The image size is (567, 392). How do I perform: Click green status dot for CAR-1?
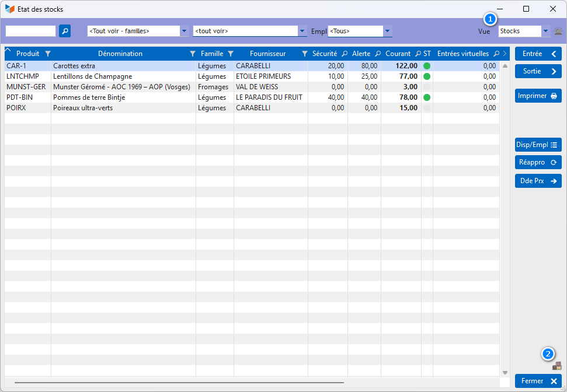pyautogui.click(x=427, y=66)
